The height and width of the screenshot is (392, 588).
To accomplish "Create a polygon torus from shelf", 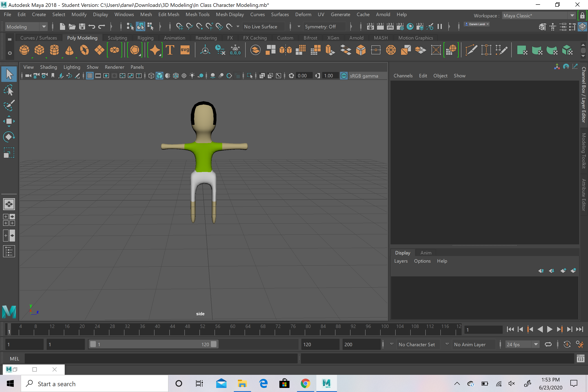I will pyautogui.click(x=84, y=50).
